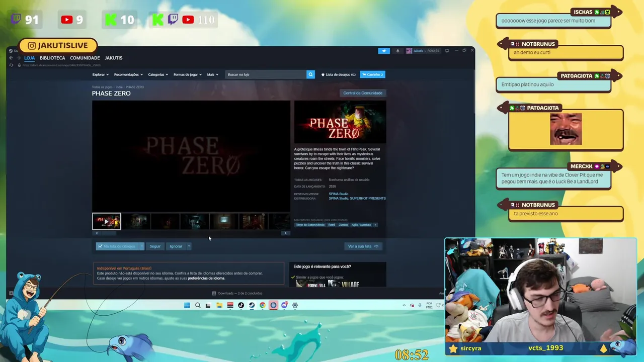
Task: Expand the Categorias store menu
Action: click(157, 74)
